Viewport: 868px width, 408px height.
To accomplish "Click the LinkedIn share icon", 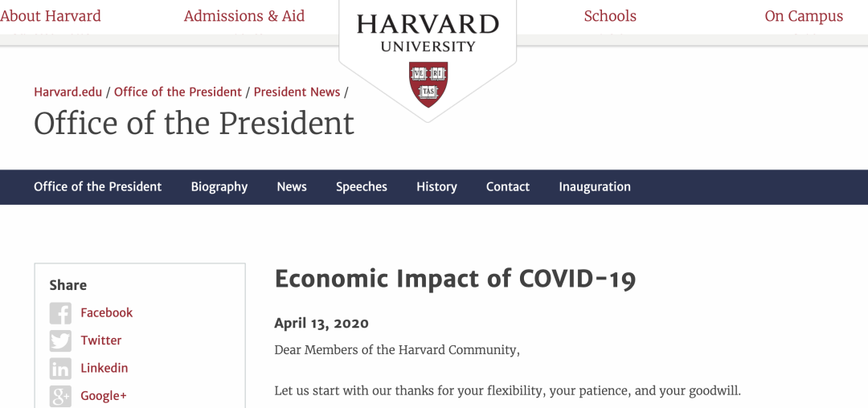I will pyautogui.click(x=60, y=369).
